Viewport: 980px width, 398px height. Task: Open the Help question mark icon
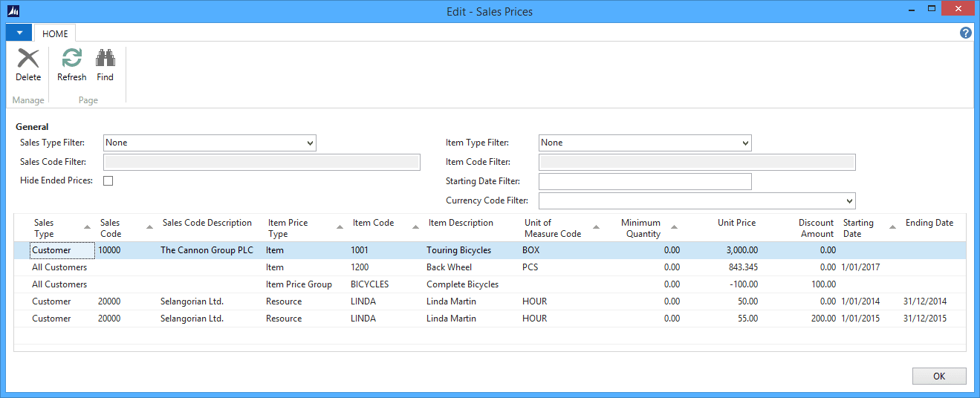(x=966, y=33)
